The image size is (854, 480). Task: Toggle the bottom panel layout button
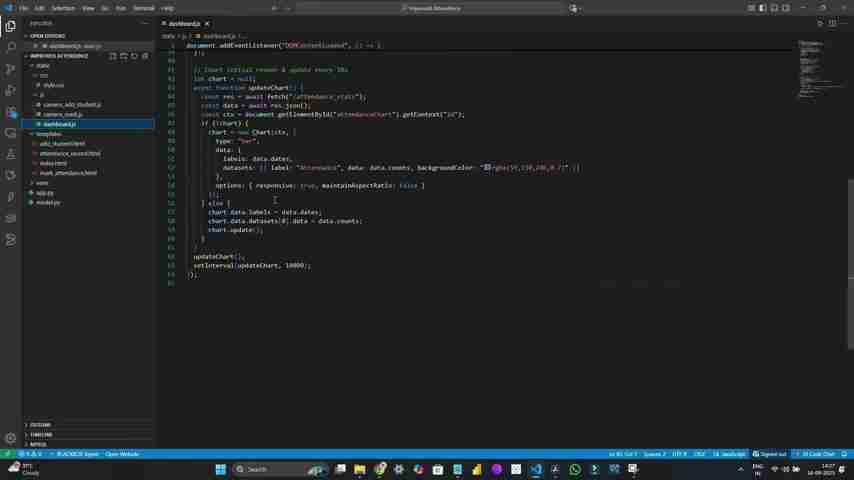pos(771,8)
